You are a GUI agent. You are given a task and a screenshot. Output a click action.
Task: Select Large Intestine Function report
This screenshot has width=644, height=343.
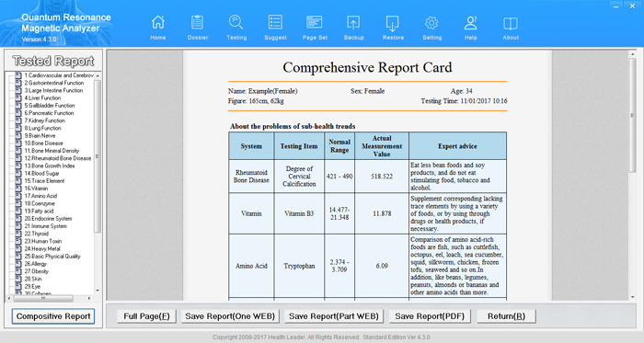pyautogui.click(x=53, y=90)
